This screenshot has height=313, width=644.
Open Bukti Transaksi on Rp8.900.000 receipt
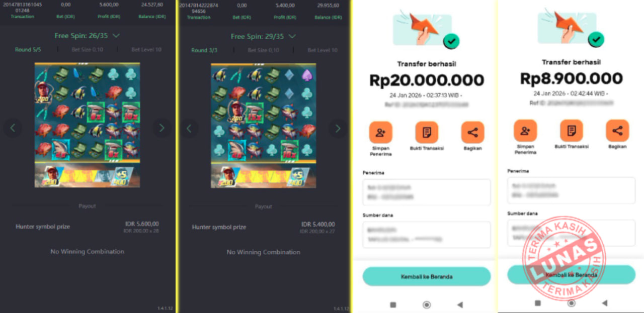click(572, 131)
